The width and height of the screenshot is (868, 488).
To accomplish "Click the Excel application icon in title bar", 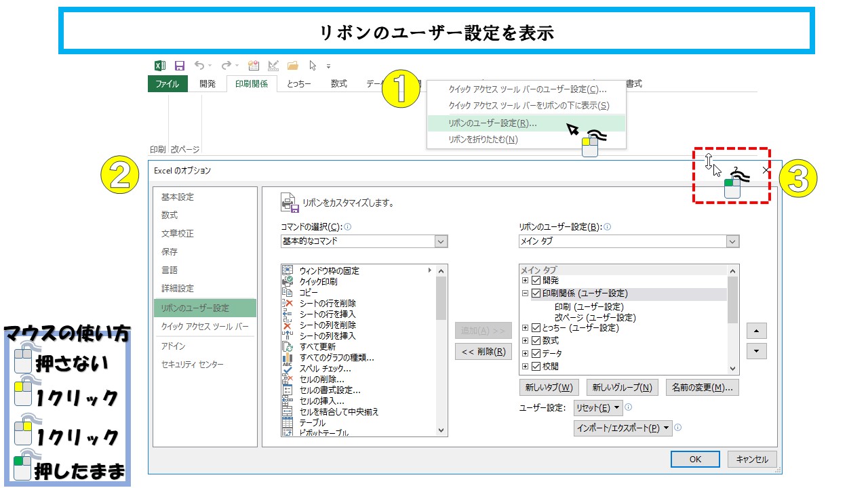I will [160, 66].
